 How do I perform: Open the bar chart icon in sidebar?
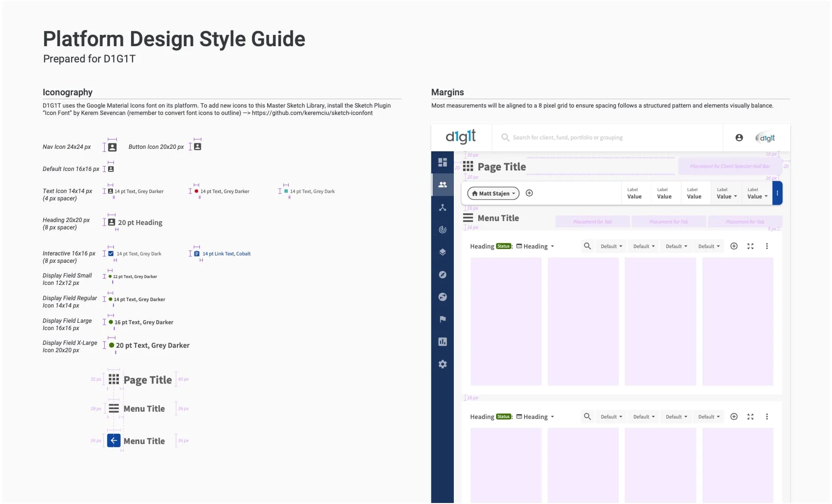[x=442, y=341]
